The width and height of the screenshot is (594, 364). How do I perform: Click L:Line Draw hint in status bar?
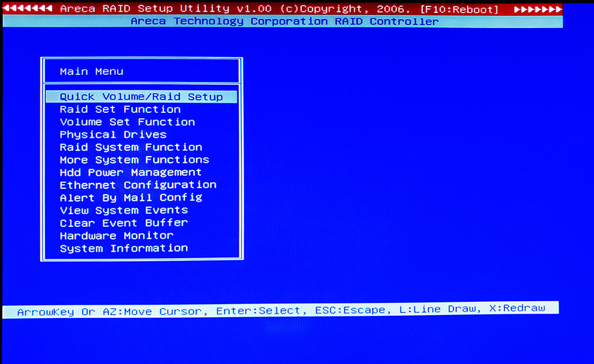(x=437, y=309)
